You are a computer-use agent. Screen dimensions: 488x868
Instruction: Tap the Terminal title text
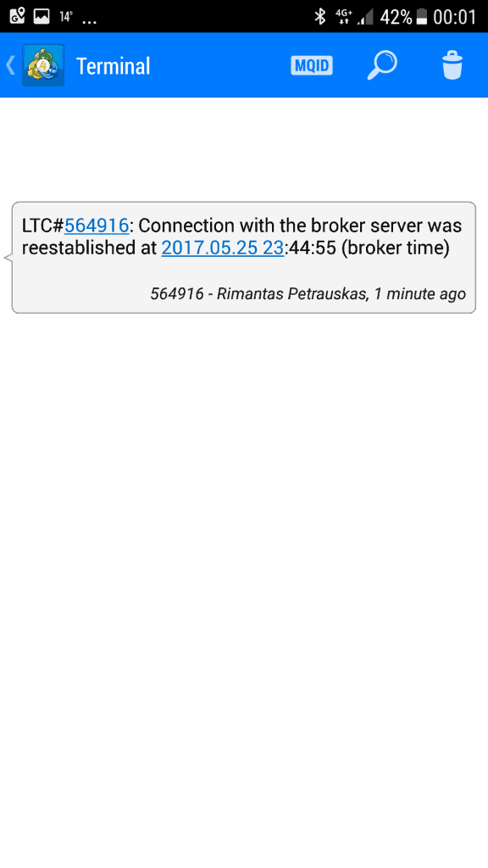114,66
